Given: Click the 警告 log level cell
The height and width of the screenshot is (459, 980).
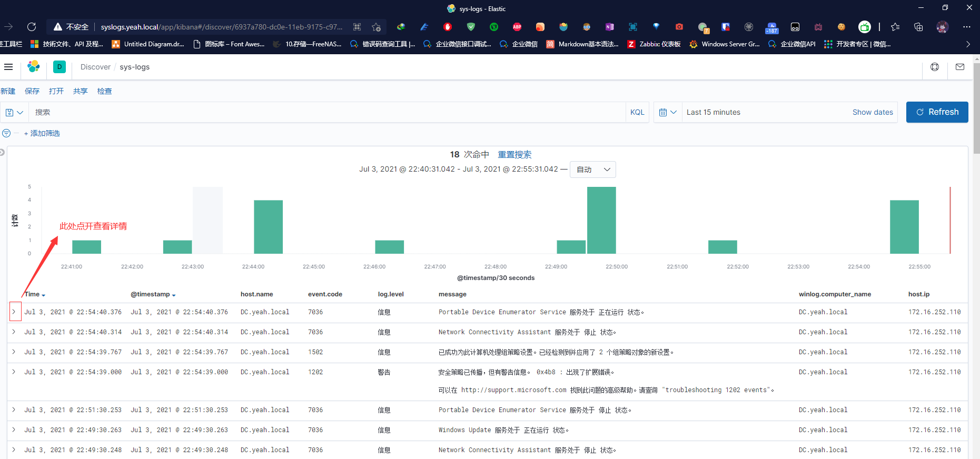Looking at the screenshot, I should point(384,372).
